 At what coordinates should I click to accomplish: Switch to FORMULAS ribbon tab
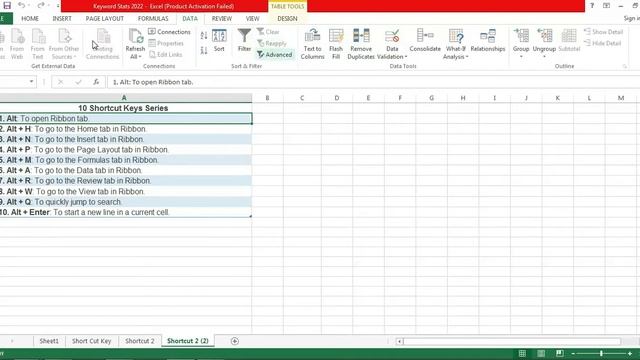[153, 19]
